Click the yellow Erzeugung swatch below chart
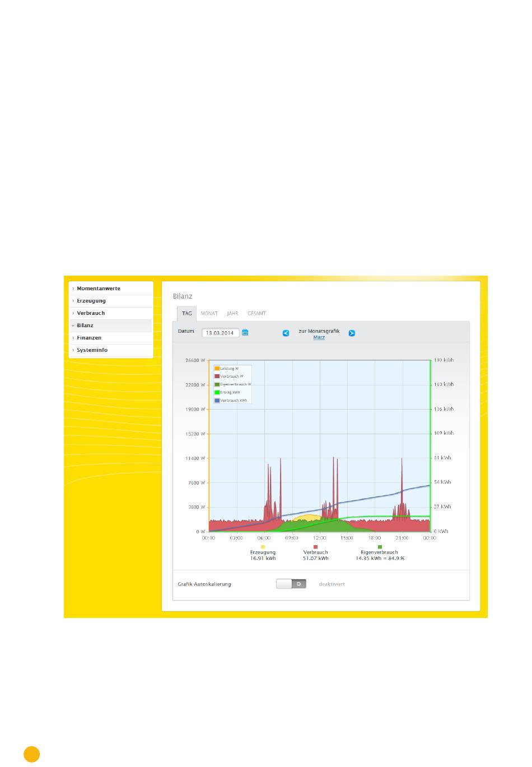 pyautogui.click(x=263, y=547)
